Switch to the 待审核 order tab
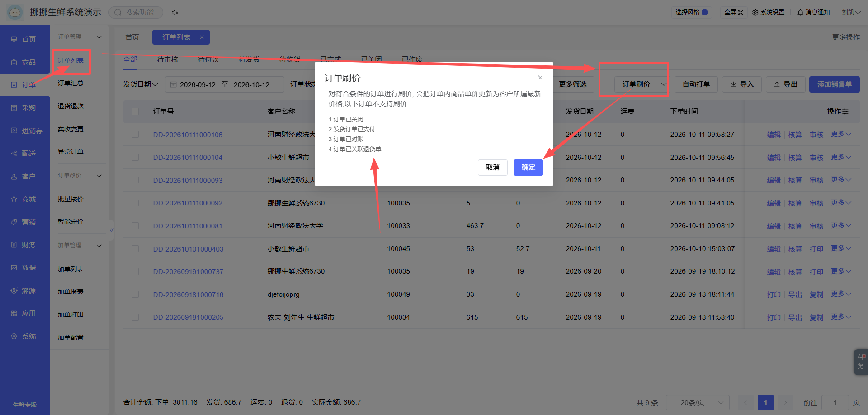Screen dimensions: 868x415 [x=168, y=60]
